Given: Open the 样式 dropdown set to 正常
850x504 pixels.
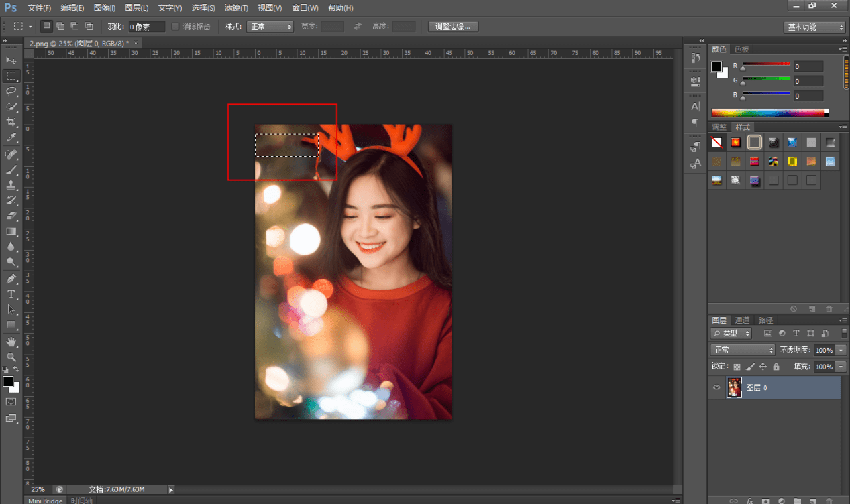Looking at the screenshot, I should point(270,27).
